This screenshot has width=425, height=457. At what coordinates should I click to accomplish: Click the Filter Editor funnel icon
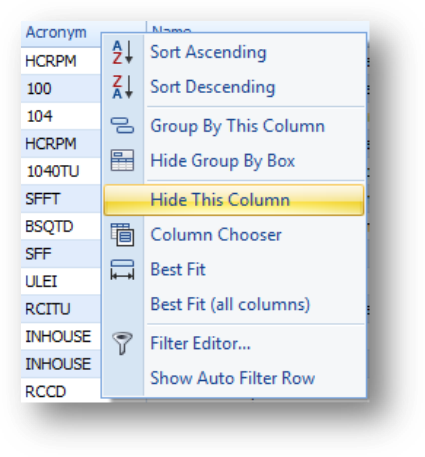(x=122, y=343)
